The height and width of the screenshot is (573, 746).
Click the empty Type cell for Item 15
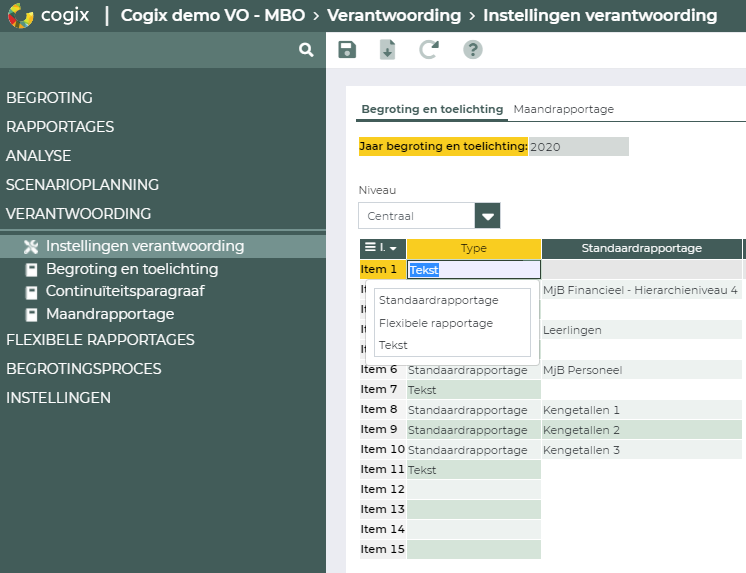474,549
